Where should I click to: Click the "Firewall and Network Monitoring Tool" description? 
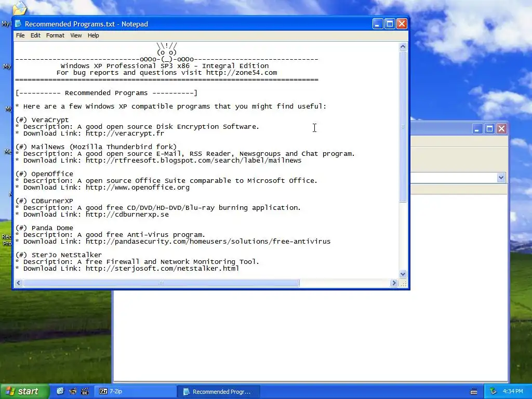(x=137, y=262)
